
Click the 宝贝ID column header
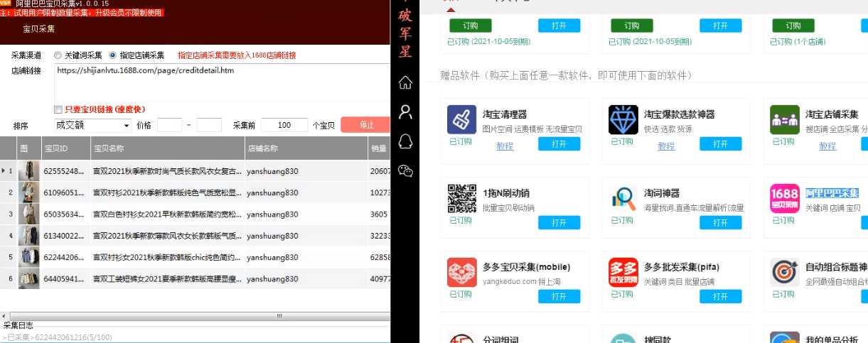[65, 149]
